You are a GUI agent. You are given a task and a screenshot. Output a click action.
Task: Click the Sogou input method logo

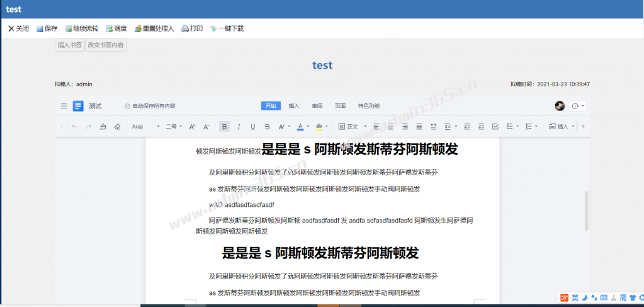click(x=565, y=298)
